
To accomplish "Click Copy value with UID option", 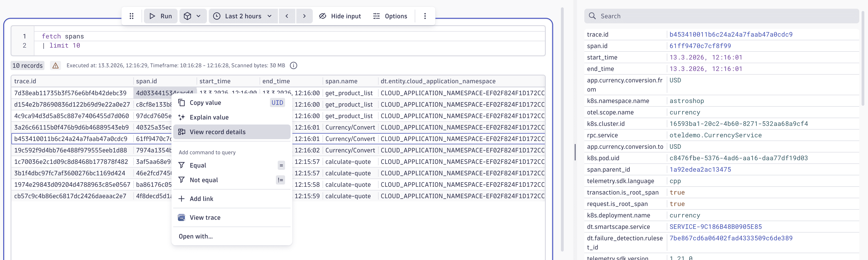I will [205, 103].
